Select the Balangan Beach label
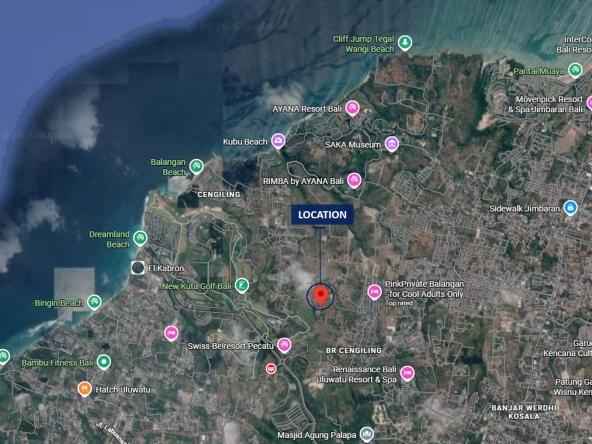 click(168, 167)
